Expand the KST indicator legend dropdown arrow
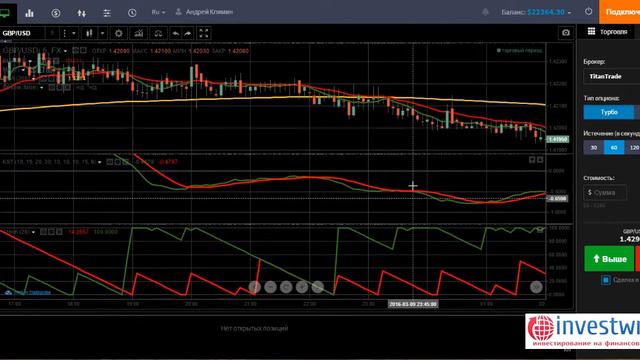 100,162
